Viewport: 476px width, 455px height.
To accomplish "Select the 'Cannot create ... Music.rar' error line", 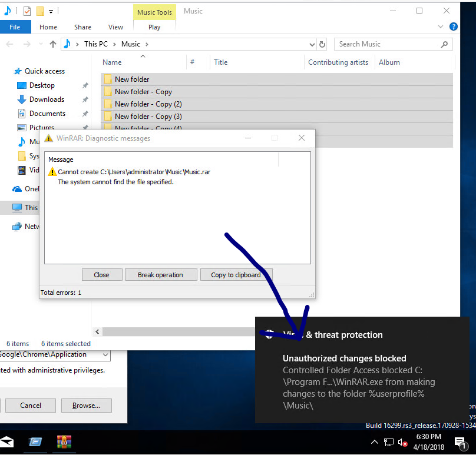I will [134, 172].
